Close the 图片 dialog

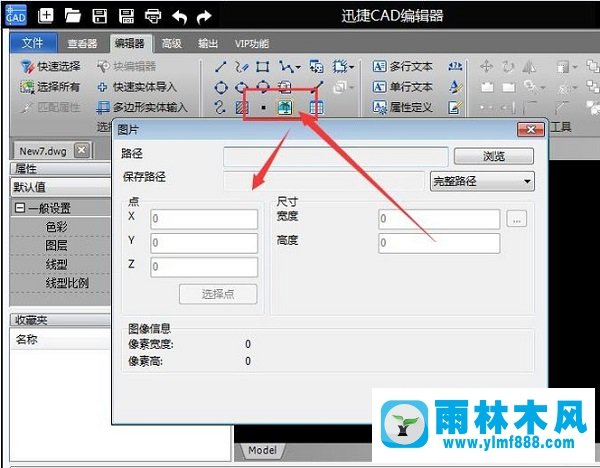(530, 130)
